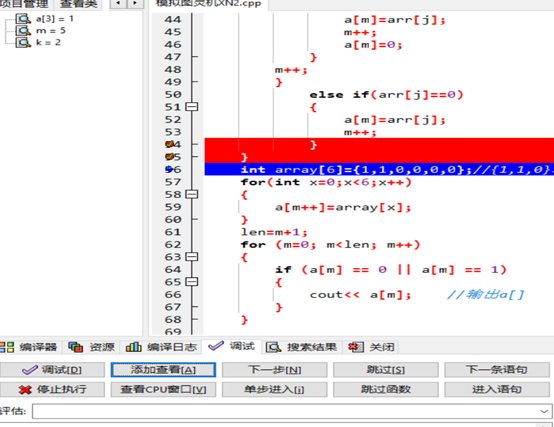Click the if (a[m] == 0 || a[m] == 1) line
The width and height of the screenshot is (554, 427).
point(391,270)
